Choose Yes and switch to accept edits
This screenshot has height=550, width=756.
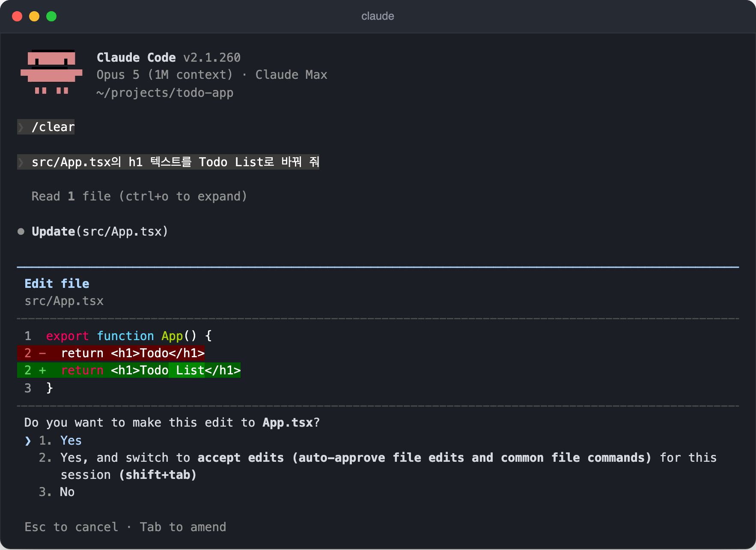(378, 466)
